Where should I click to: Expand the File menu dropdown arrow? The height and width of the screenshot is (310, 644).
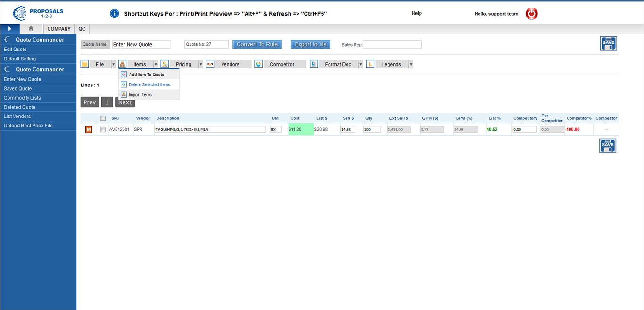point(113,64)
